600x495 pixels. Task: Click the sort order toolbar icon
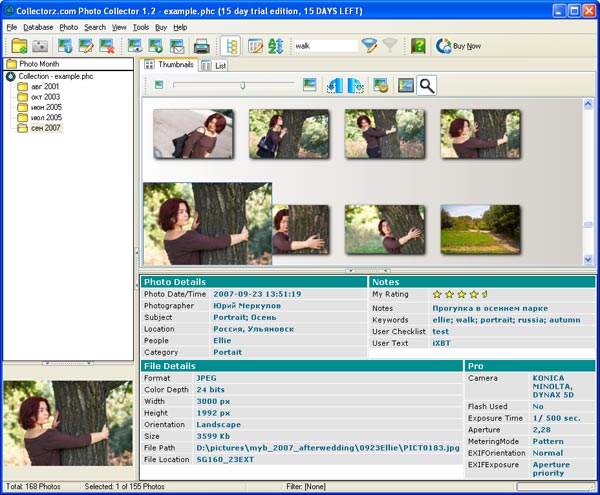pos(275,46)
